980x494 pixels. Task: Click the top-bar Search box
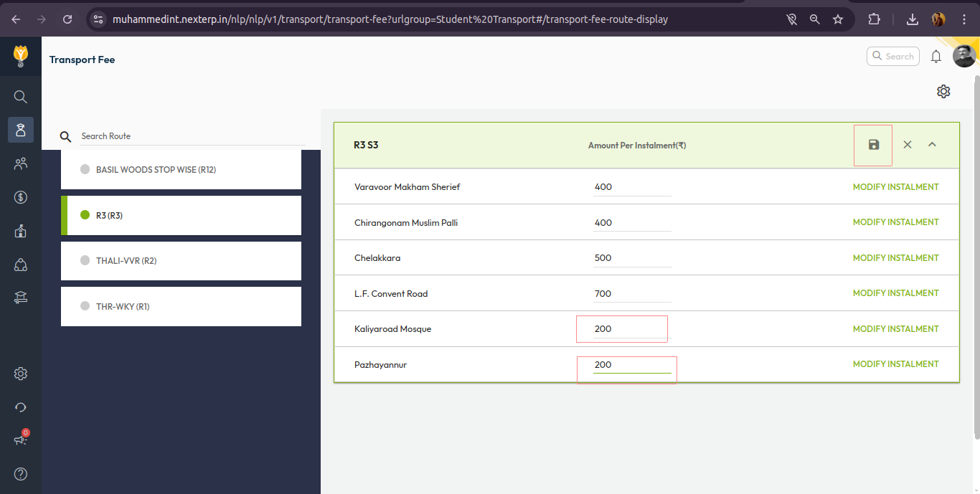click(x=893, y=57)
